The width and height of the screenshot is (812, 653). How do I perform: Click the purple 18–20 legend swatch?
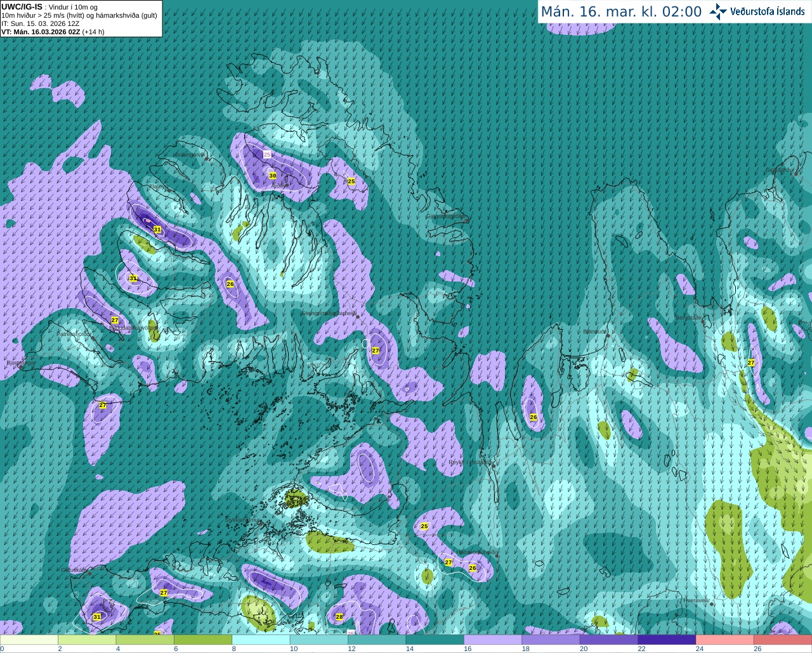551,640
